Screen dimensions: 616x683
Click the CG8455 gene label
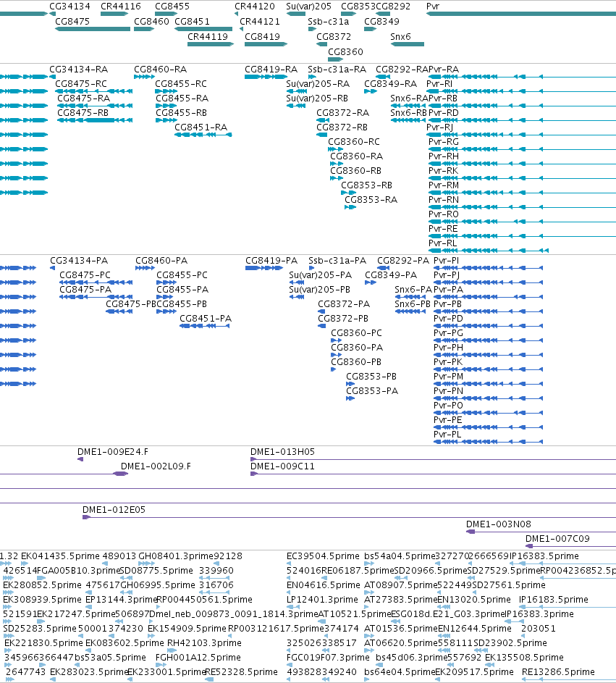pyautogui.click(x=172, y=6)
